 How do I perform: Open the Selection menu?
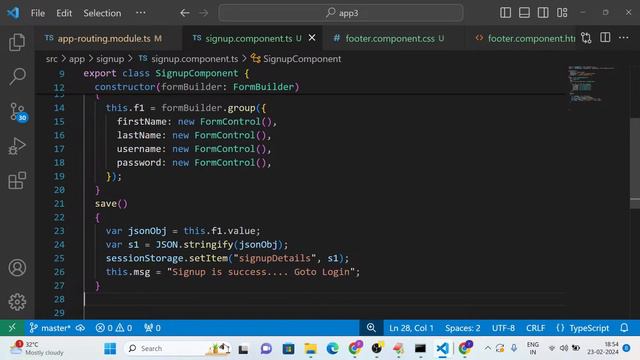tap(102, 13)
